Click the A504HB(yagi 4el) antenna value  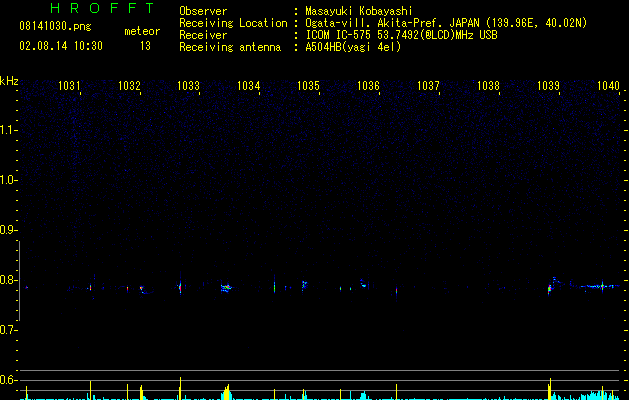[x=353, y=47]
